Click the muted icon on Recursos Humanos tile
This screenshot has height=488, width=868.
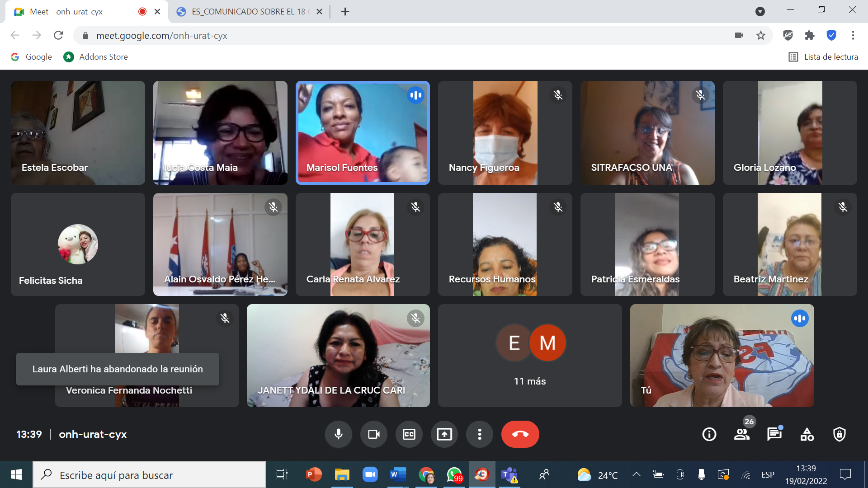click(x=558, y=207)
